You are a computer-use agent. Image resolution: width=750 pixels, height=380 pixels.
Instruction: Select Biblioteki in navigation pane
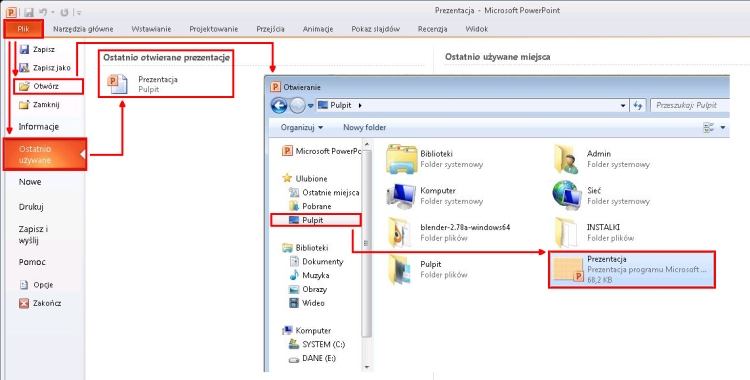coord(305,248)
